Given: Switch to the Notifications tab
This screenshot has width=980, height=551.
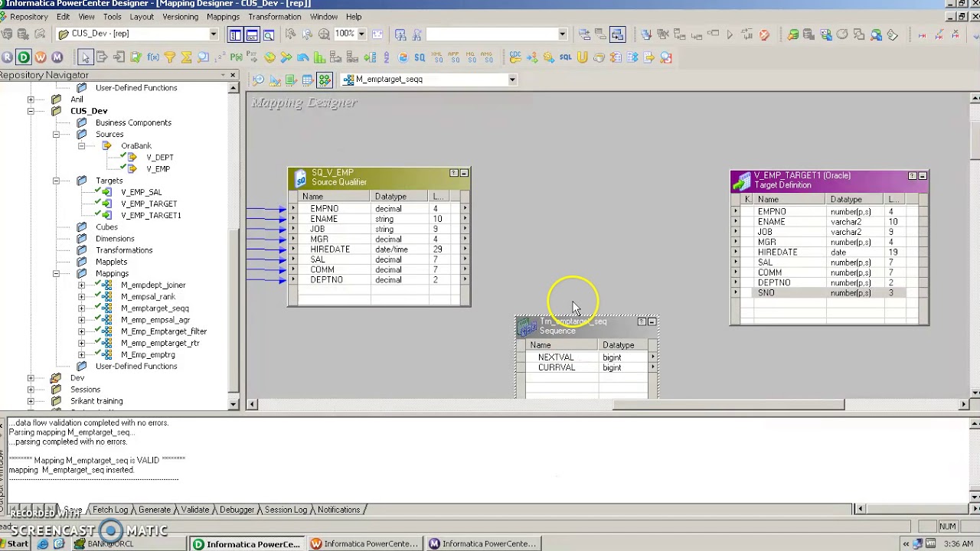Looking at the screenshot, I should tap(338, 510).
